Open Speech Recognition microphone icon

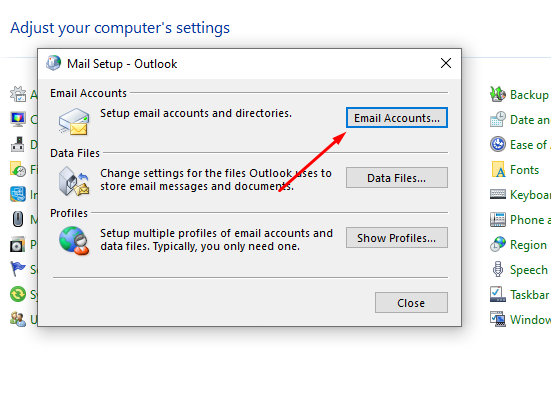498,269
